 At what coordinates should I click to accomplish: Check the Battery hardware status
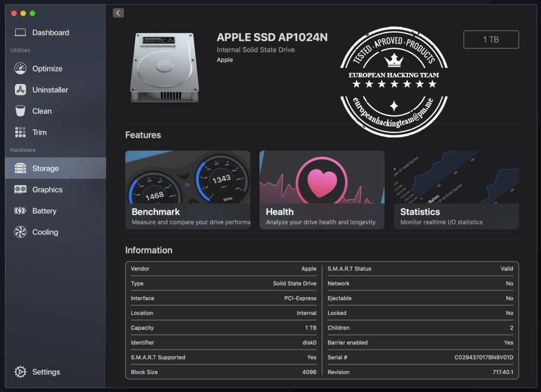tap(44, 211)
